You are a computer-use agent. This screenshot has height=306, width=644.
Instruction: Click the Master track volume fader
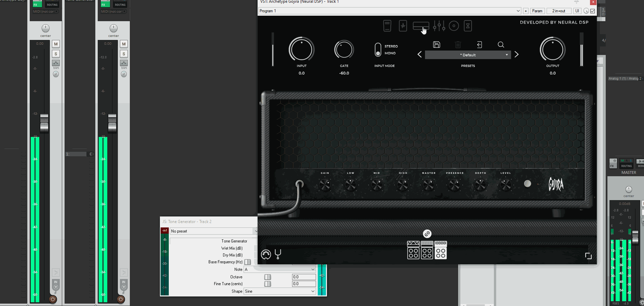click(635, 237)
